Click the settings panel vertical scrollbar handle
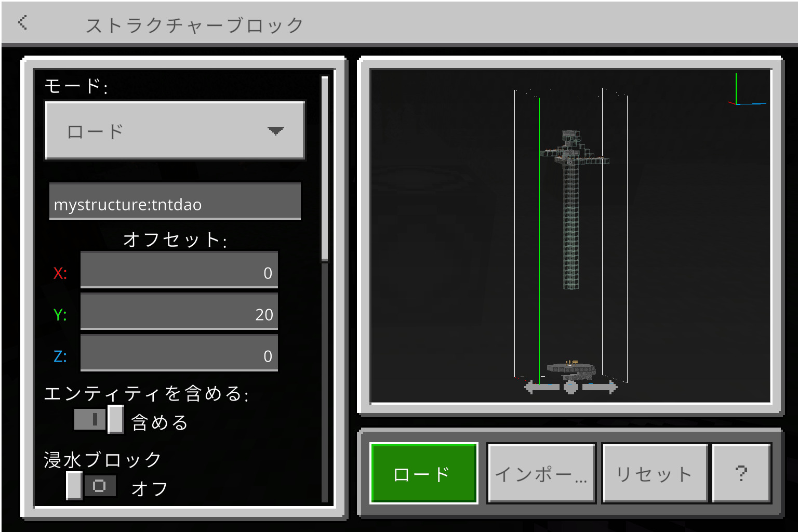 point(325,169)
